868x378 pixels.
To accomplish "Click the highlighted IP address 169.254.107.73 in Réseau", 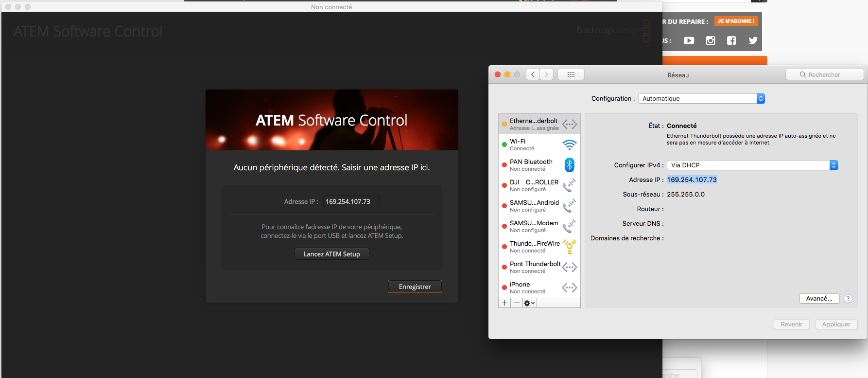I will pyautogui.click(x=692, y=180).
